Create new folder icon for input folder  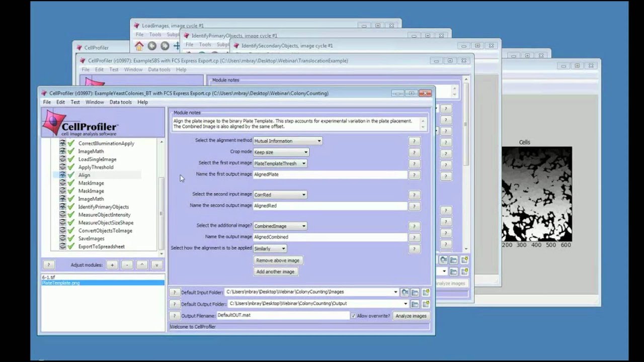click(x=426, y=292)
